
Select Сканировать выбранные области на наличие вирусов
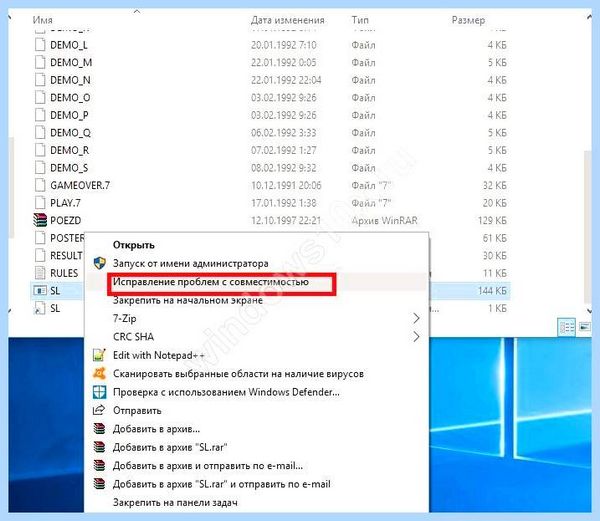click(238, 373)
